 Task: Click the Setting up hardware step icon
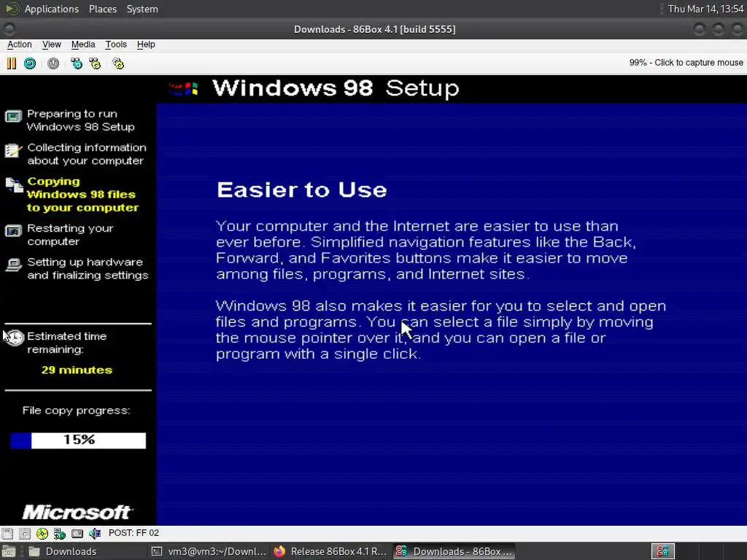[13, 265]
